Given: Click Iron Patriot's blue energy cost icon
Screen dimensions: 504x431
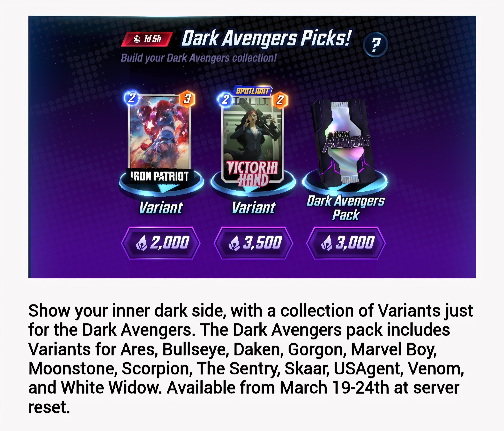Looking at the screenshot, I should tap(132, 98).
